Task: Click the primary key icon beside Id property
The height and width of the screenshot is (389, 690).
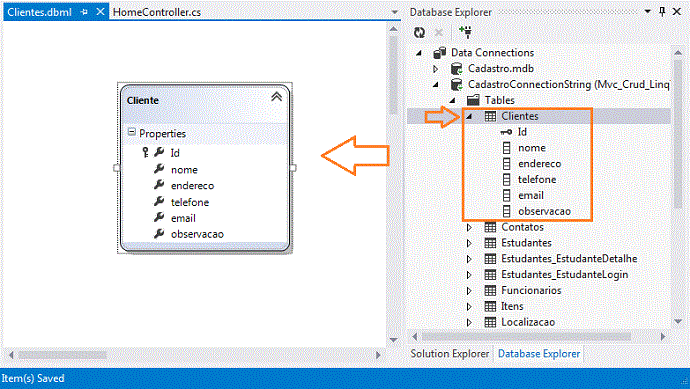Action: click(146, 152)
